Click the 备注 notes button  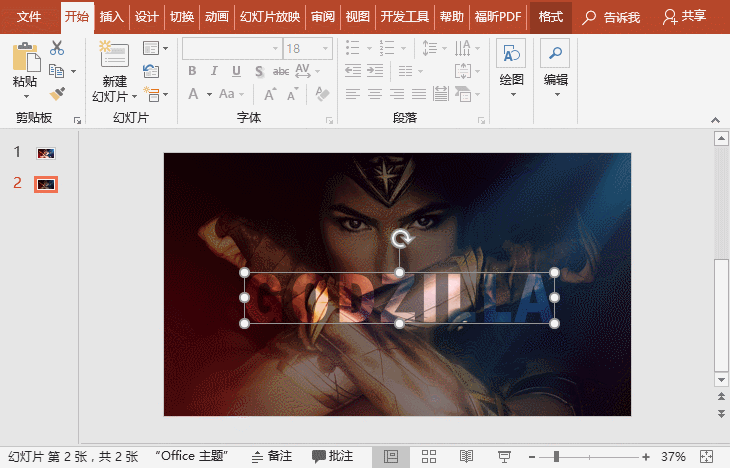272,456
